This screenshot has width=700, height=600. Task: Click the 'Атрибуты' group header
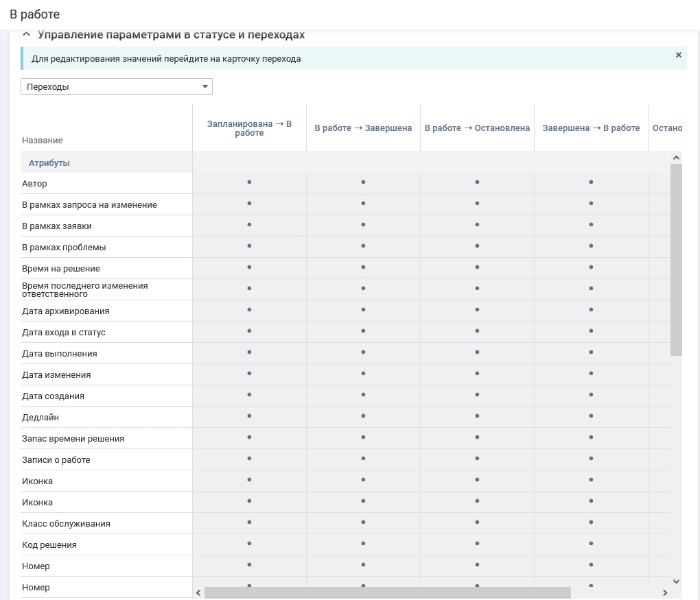[49, 163]
